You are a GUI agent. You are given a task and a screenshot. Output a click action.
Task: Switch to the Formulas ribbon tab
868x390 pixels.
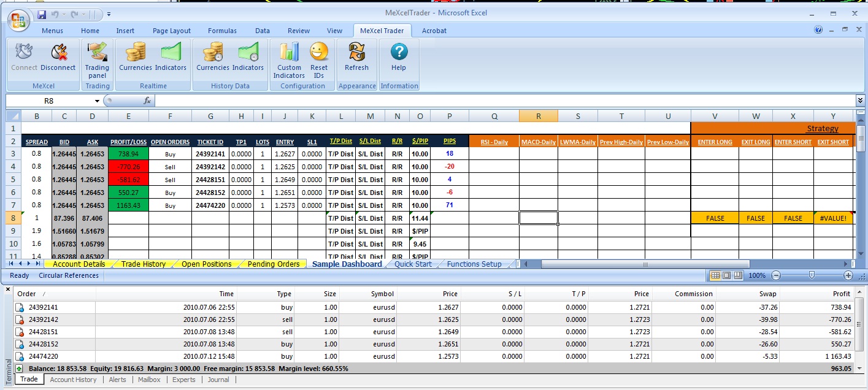tap(222, 30)
